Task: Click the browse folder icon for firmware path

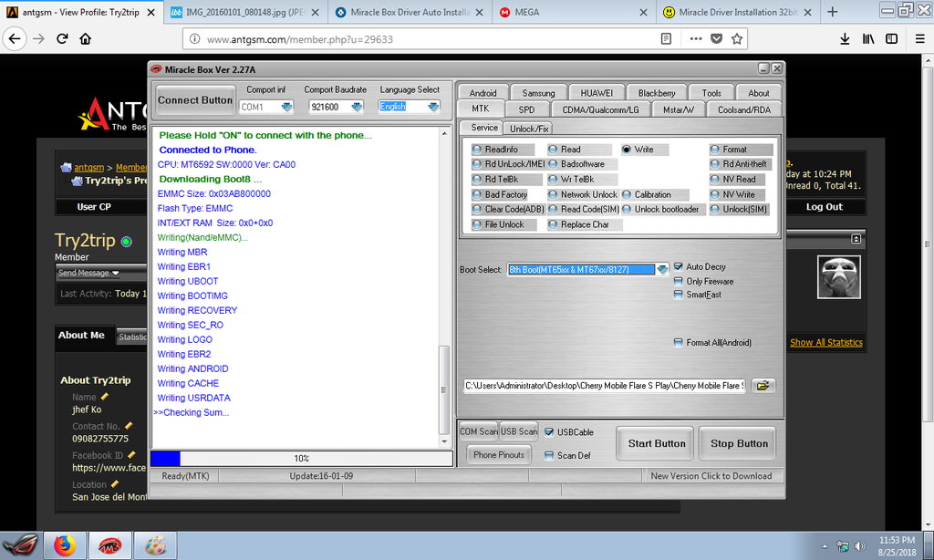Action: (763, 386)
